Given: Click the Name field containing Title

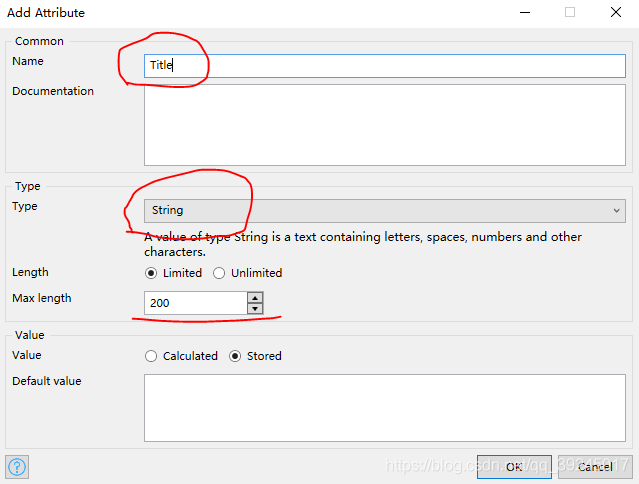Looking at the screenshot, I should [384, 65].
